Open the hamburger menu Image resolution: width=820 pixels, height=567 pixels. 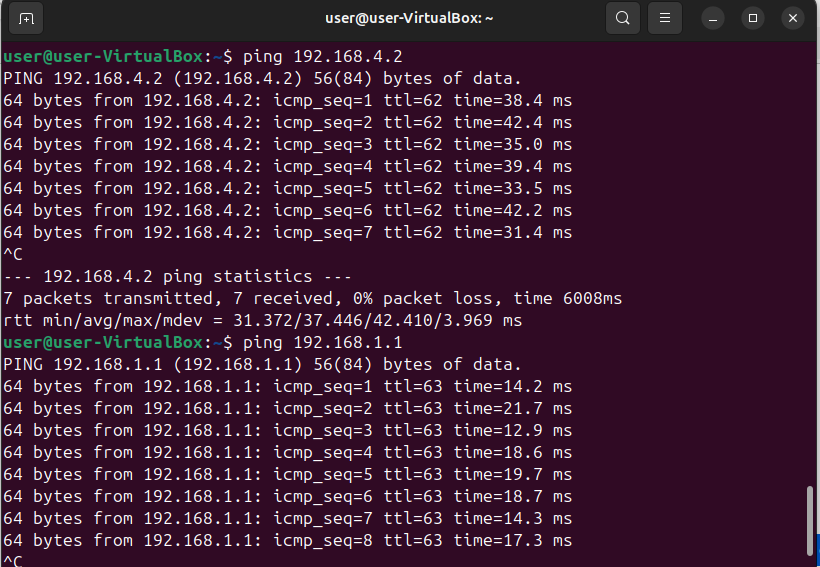point(665,18)
